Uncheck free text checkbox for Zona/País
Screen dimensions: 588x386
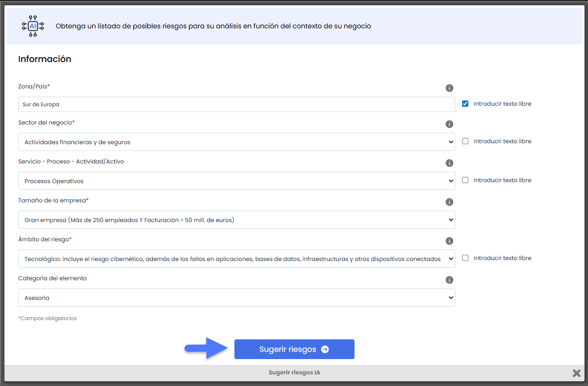(x=465, y=104)
